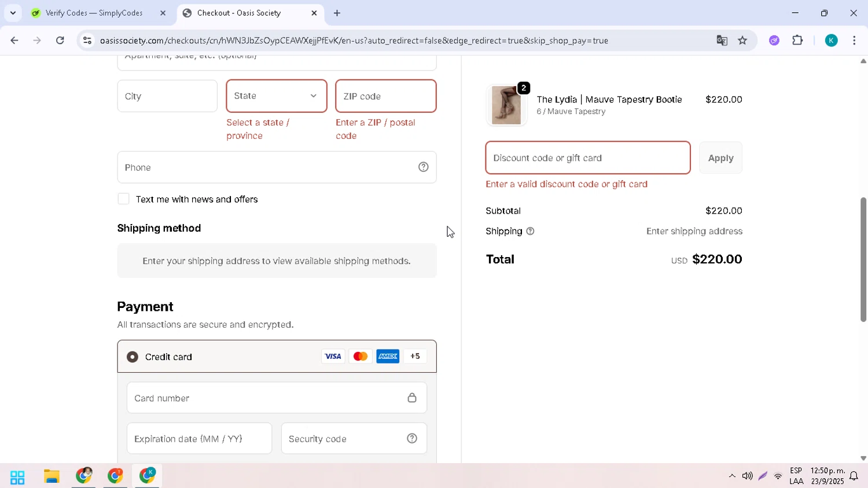868x488 pixels.
Task: Click the Amex card logo
Action: (x=388, y=357)
